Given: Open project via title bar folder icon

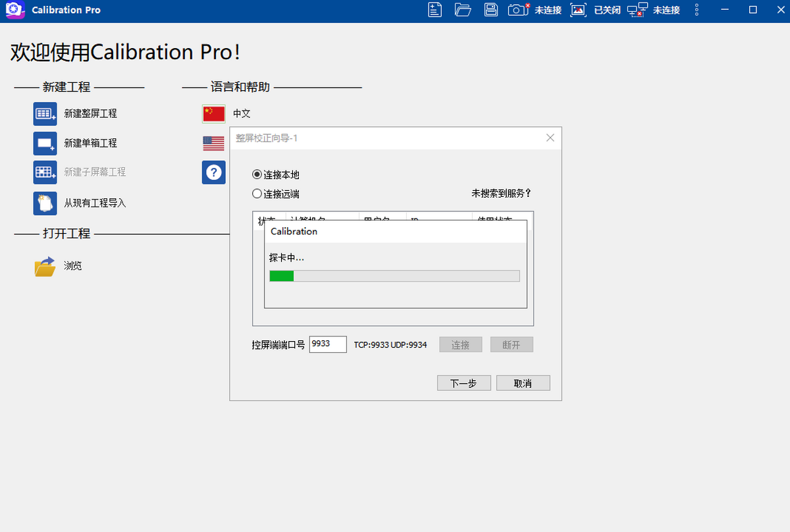Looking at the screenshot, I should (x=463, y=10).
